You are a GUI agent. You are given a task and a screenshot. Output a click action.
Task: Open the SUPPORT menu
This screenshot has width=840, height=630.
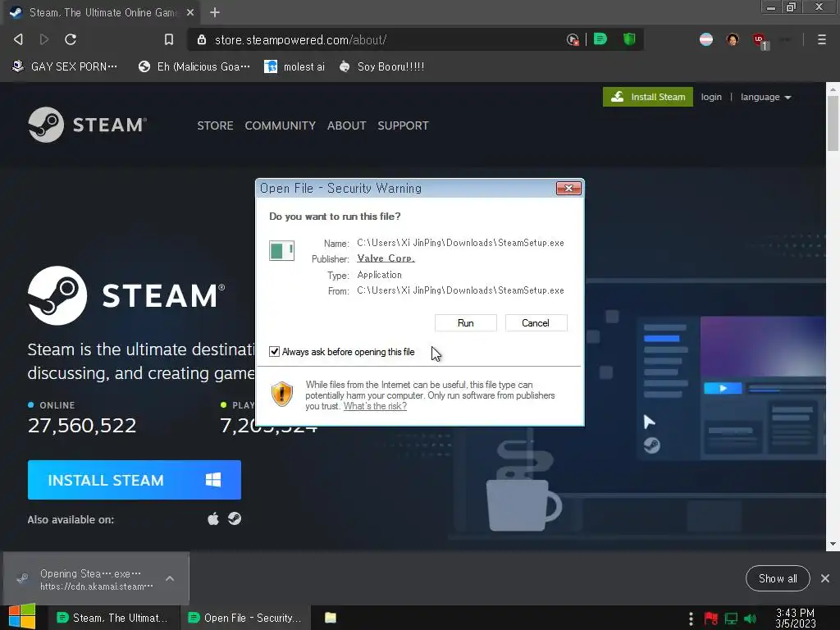point(403,126)
